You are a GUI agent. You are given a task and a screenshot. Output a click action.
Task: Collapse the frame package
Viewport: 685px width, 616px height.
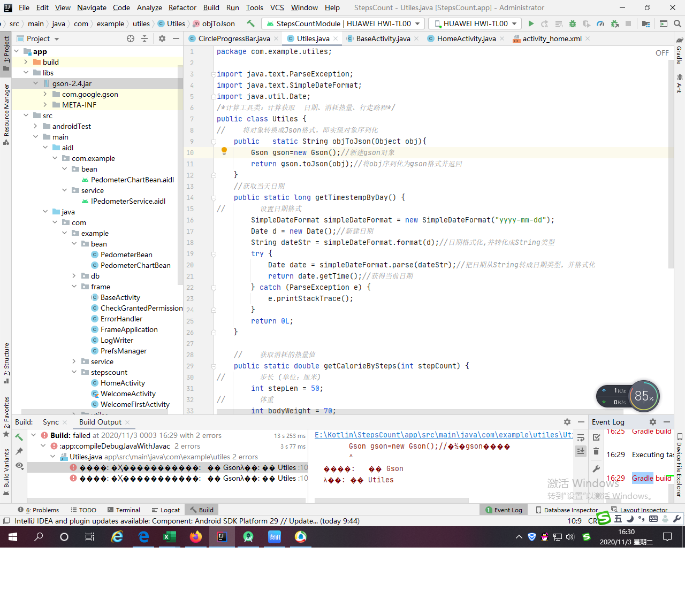click(74, 287)
